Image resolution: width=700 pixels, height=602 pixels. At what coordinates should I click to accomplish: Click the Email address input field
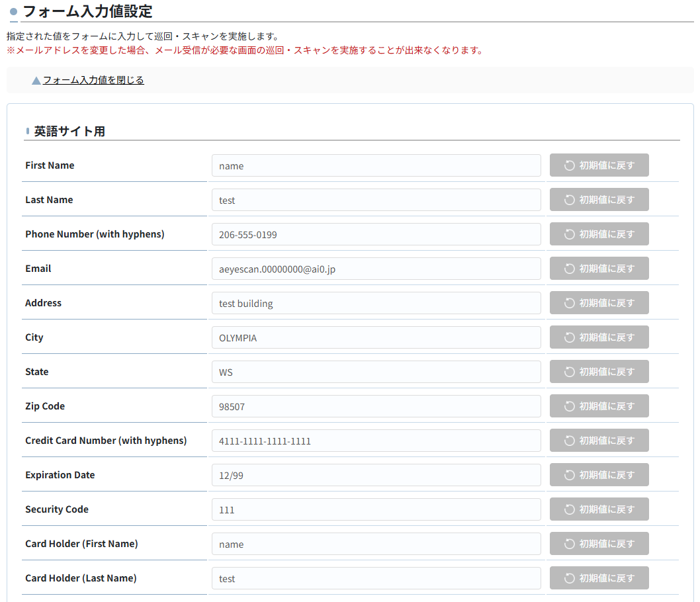pos(376,269)
